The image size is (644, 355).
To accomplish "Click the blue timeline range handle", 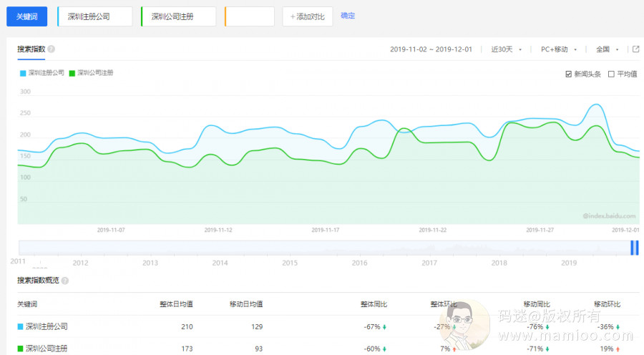I will coord(634,247).
